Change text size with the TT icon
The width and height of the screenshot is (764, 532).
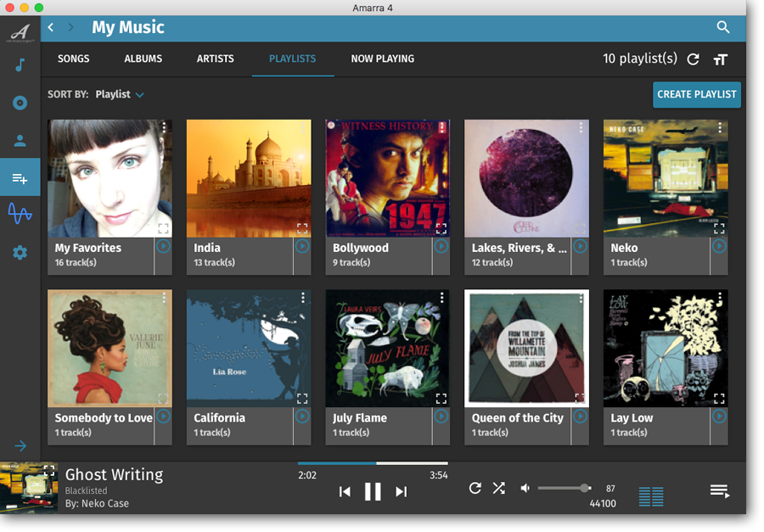pos(720,60)
